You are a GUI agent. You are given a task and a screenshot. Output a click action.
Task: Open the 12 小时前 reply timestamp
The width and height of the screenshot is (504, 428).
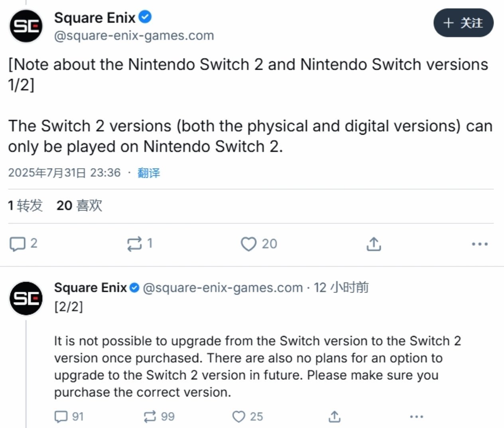pos(341,287)
